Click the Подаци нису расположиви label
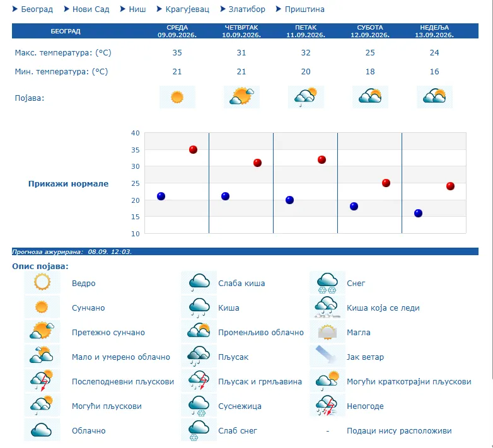Image resolution: width=493 pixels, height=448 pixels. tap(399, 431)
